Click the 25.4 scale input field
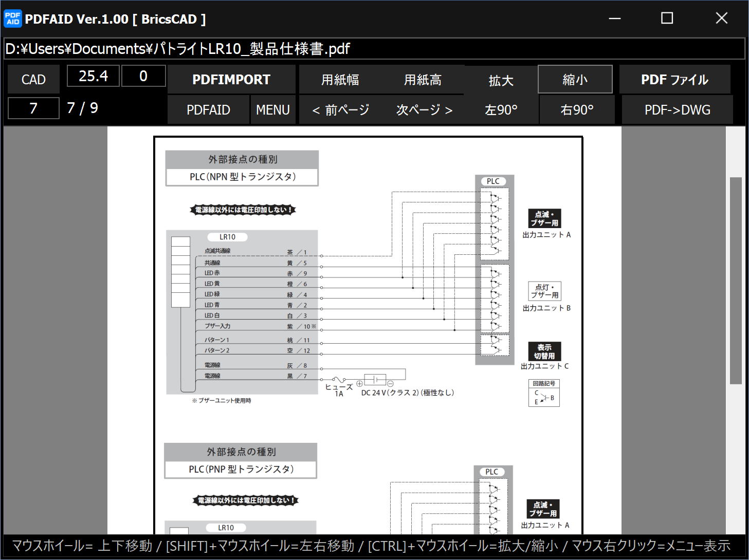 tap(93, 76)
